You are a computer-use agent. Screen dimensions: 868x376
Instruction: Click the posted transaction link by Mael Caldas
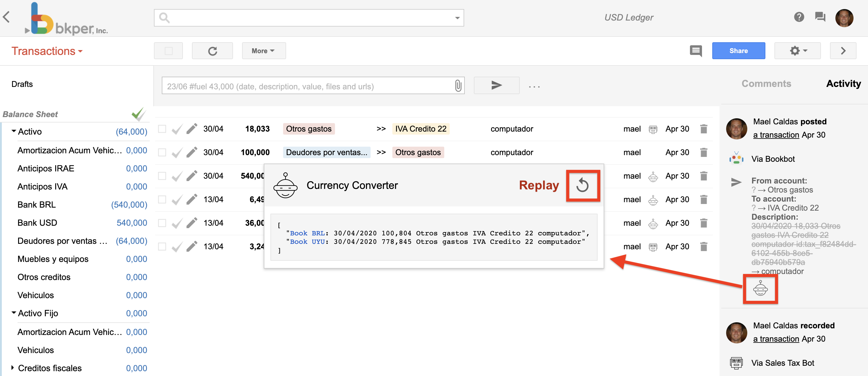(x=774, y=134)
